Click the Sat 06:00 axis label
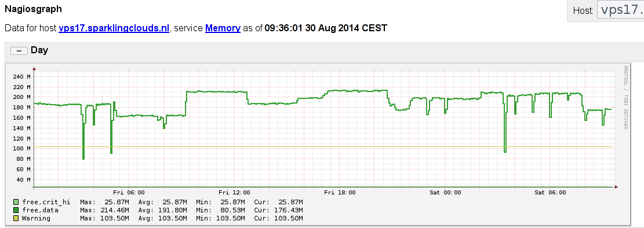This screenshot has width=644, height=228. click(550, 192)
